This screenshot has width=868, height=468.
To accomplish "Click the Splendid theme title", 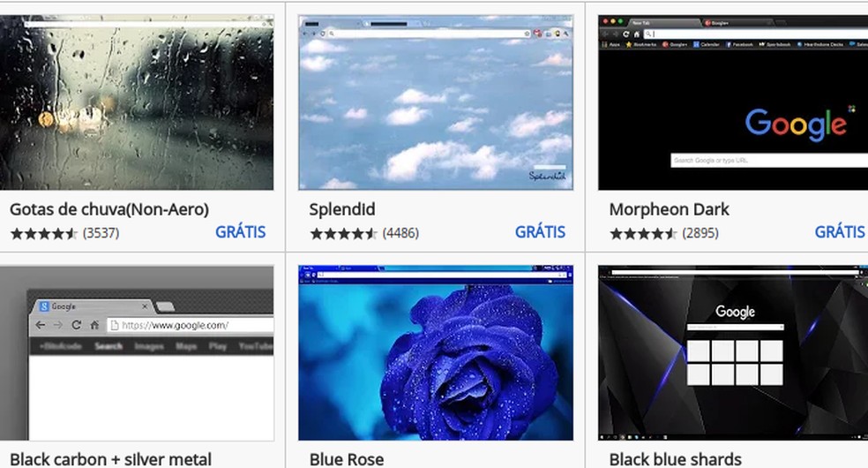I will point(342,209).
